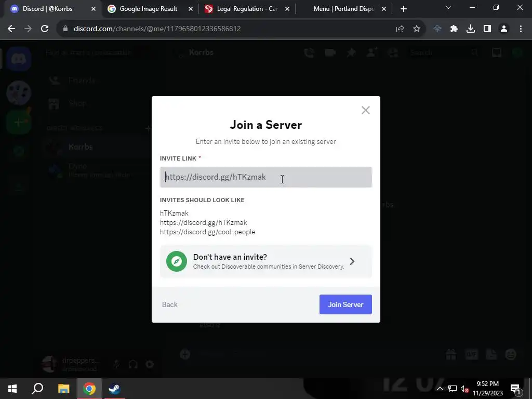Bookmark this page with star
The height and width of the screenshot is (399, 532).
pos(417,29)
